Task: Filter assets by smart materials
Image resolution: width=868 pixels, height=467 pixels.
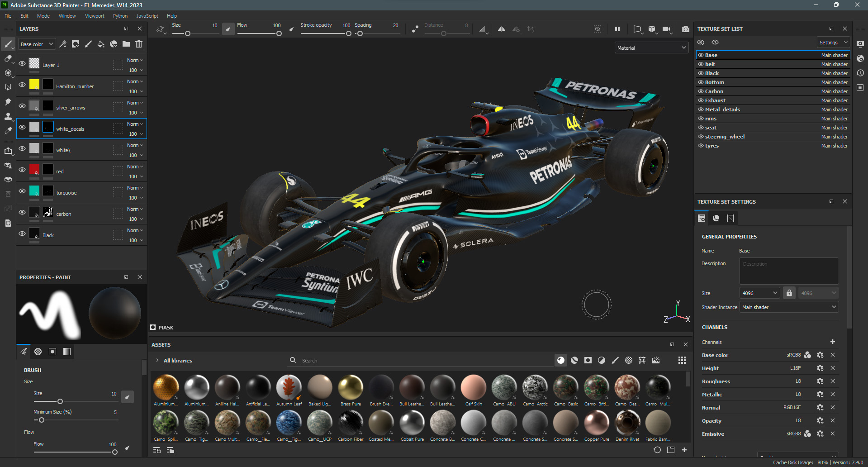Action: (574, 360)
